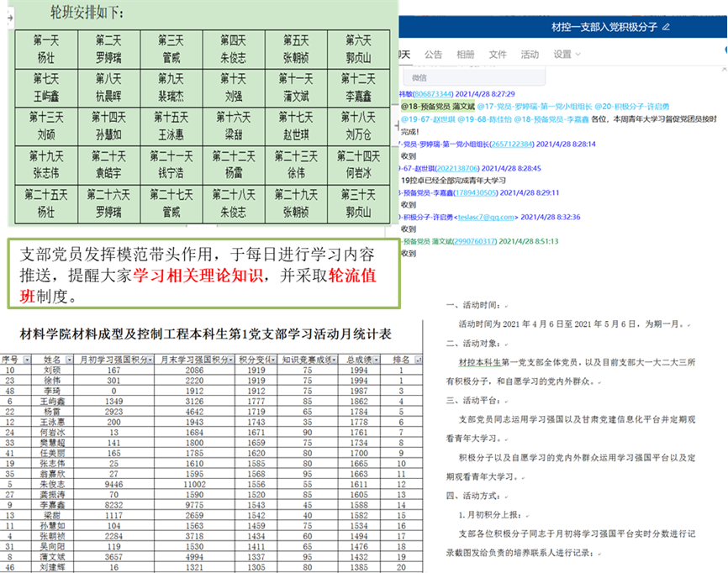Open filter dropdown on 排名 column
This screenshot has height=573, width=728.
coord(417,360)
